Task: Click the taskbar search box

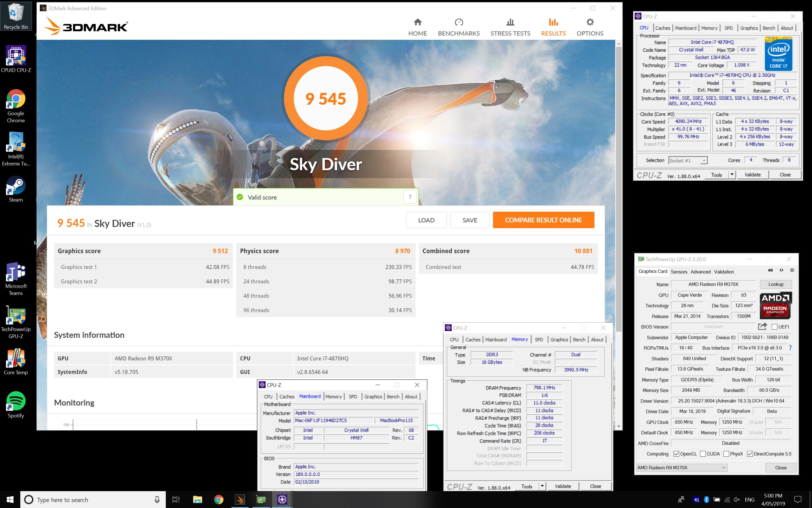Action: click(93, 500)
